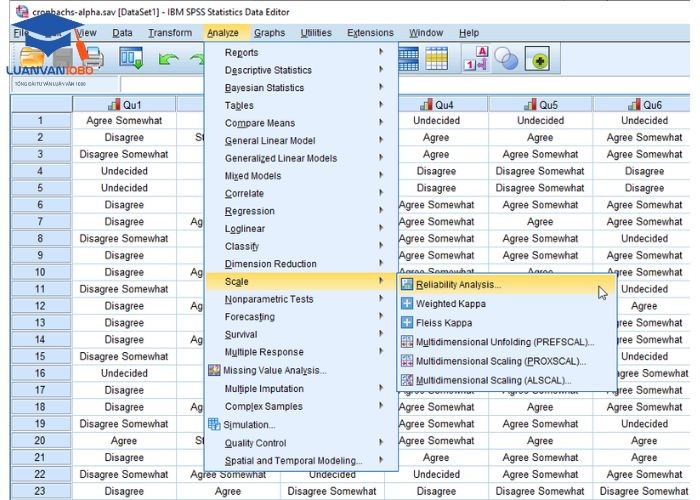Click the Print toolbar icon
The height and width of the screenshot is (500, 700).
click(x=95, y=58)
